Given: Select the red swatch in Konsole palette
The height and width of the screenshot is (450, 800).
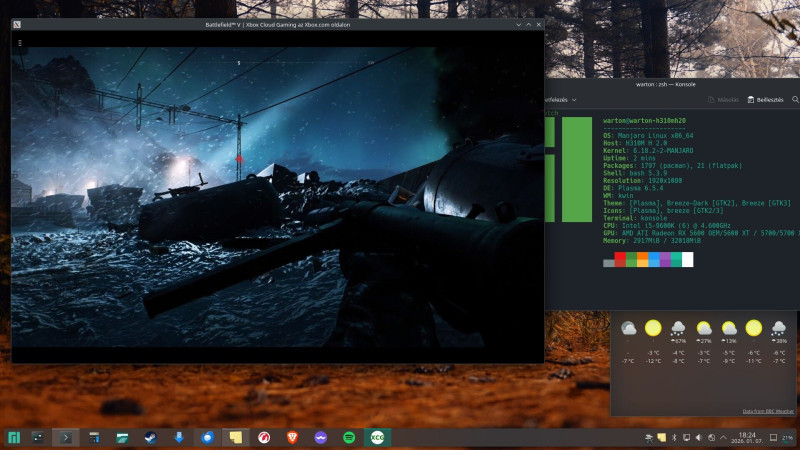Looking at the screenshot, I should [620, 260].
